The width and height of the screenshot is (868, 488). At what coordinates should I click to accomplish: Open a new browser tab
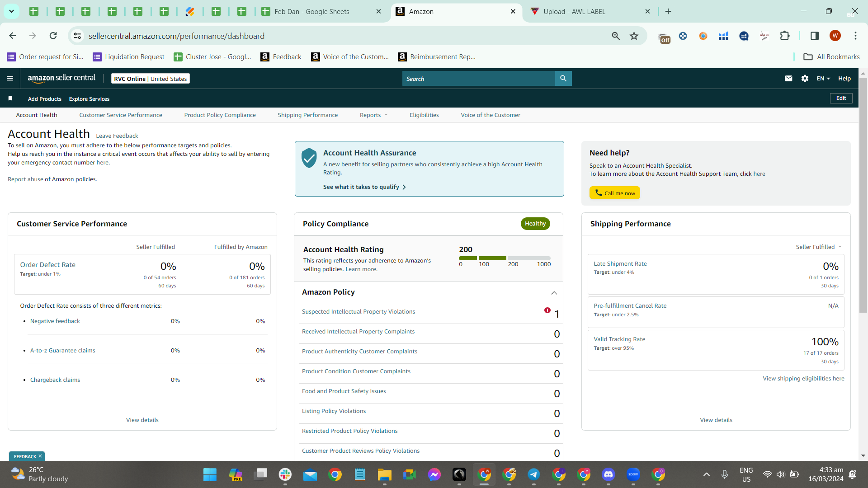coord(668,11)
